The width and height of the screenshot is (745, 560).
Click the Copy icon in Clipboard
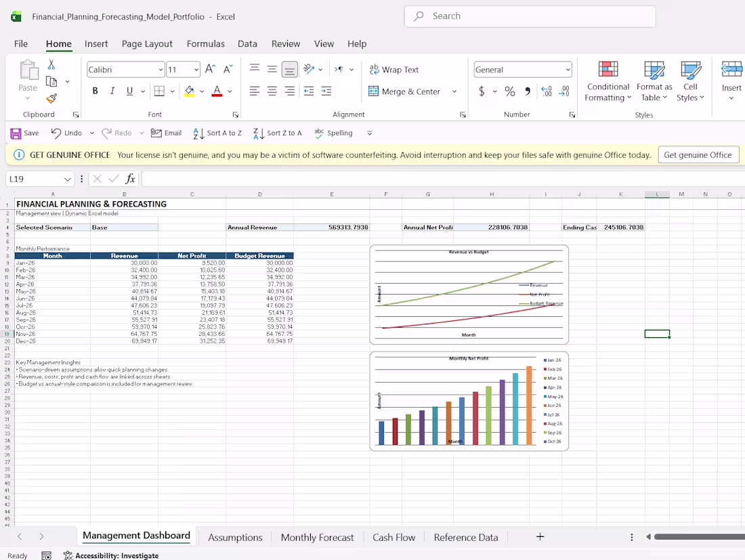tap(51, 81)
